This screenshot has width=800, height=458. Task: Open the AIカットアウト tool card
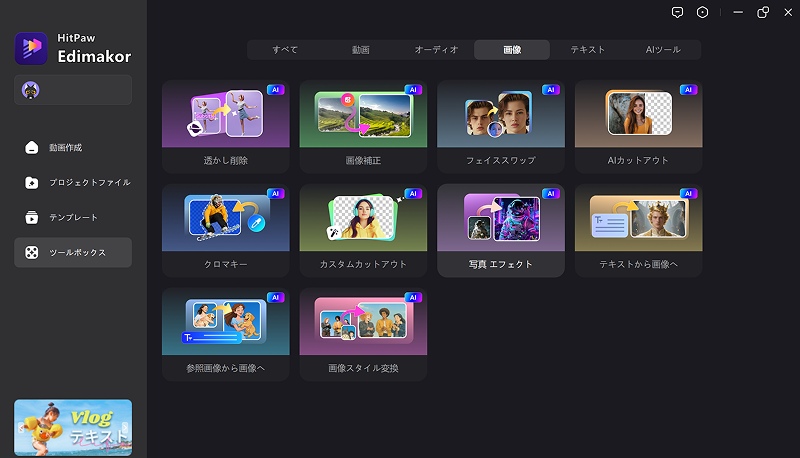(x=639, y=127)
